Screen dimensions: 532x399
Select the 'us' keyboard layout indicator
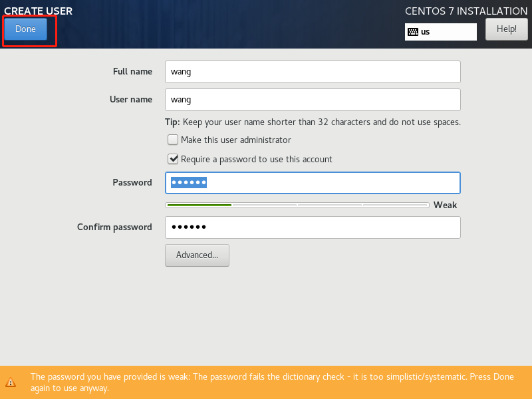440,32
